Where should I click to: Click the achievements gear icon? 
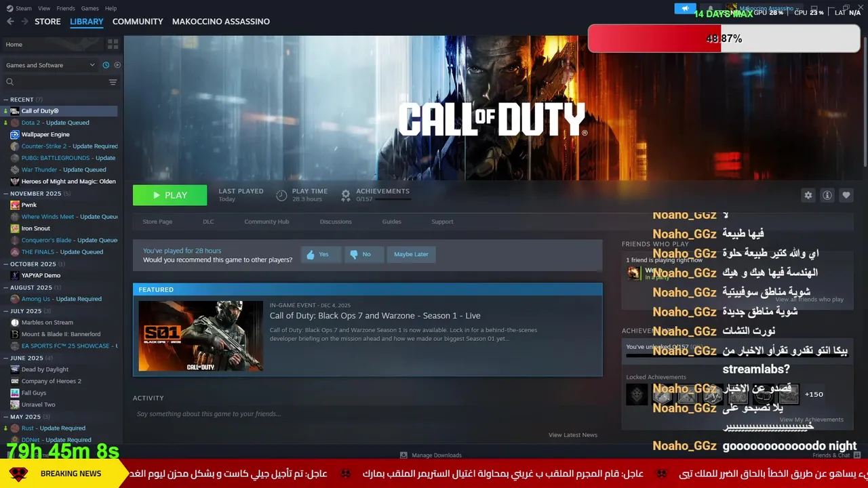[x=346, y=195]
